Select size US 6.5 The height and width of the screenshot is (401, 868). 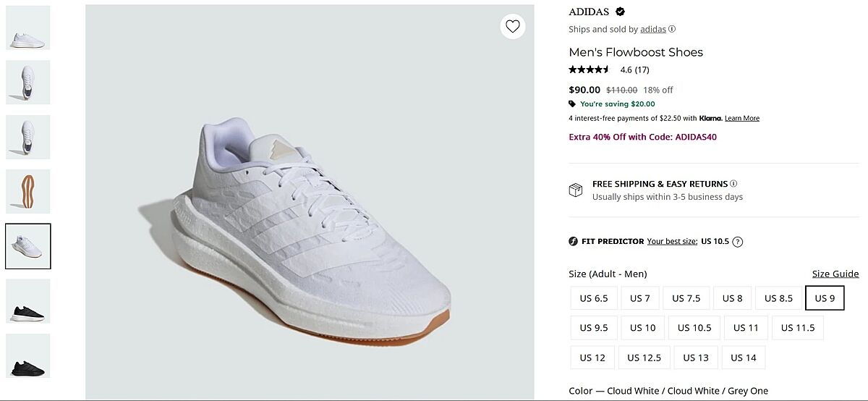coord(594,298)
